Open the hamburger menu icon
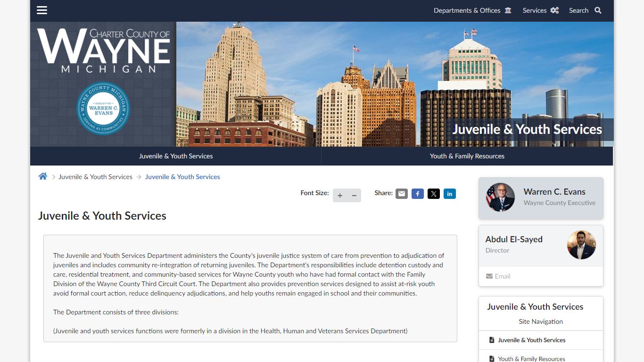 coord(42,10)
